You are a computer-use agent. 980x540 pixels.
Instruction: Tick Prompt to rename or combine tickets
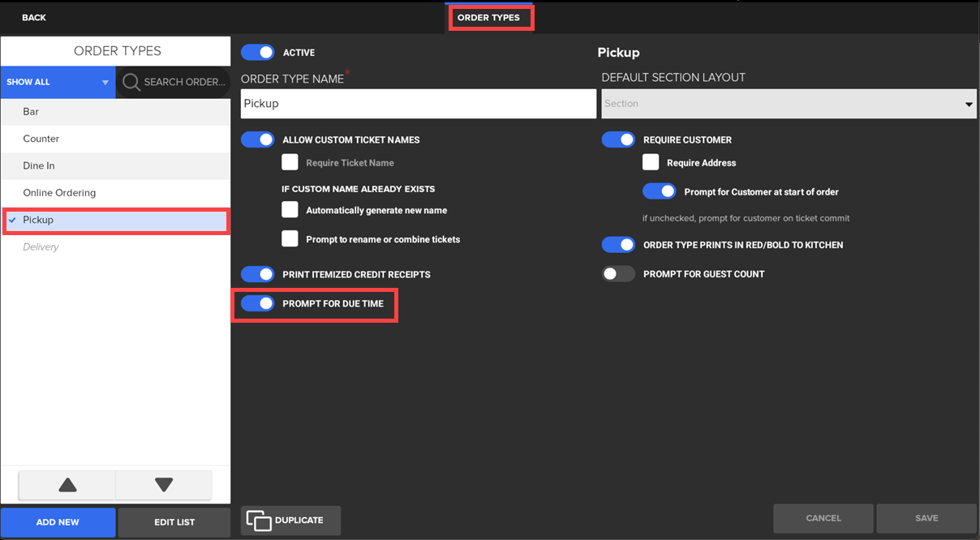(290, 239)
